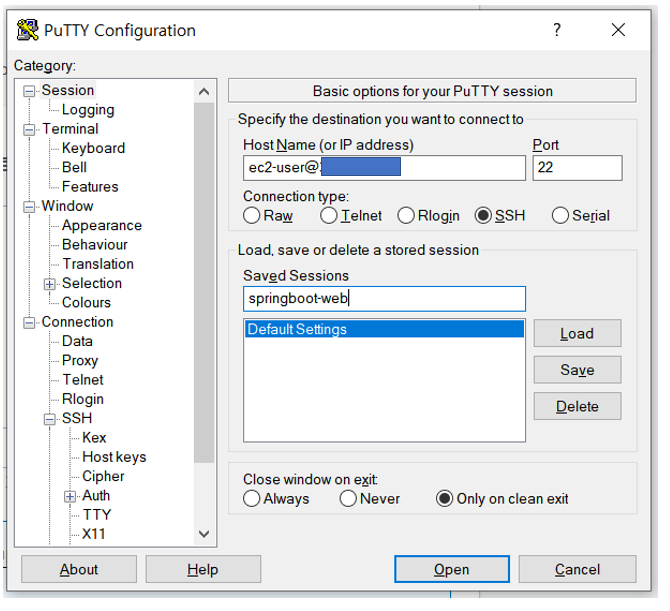Open the Rlogin category in tree
Screen dimensions: 670x611
coord(83,399)
